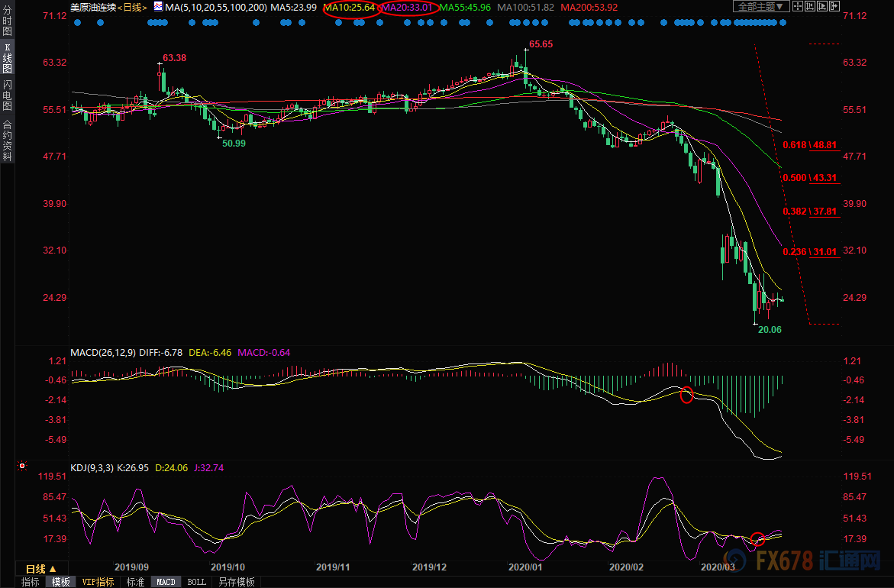Select the BOLL indicator tab
Image resolution: width=894 pixels, height=588 pixels.
coord(196,582)
